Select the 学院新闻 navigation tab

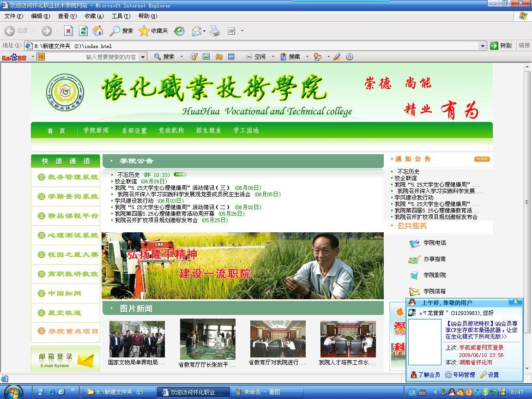coord(96,130)
